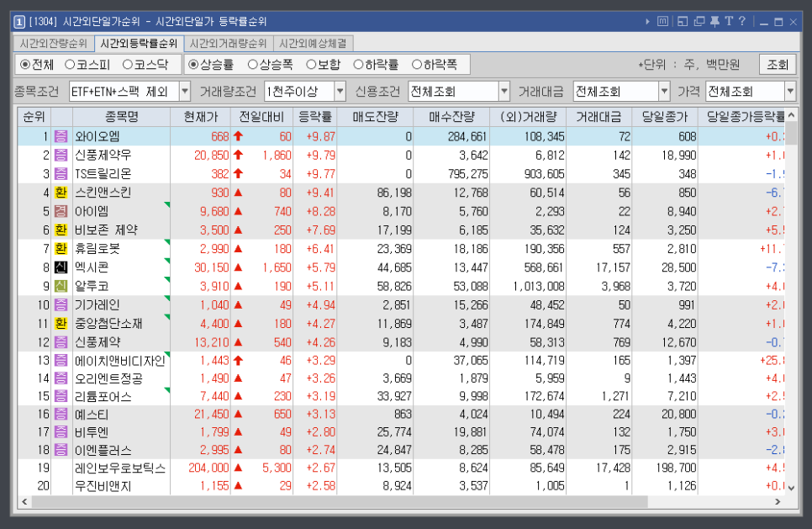
Task: Click the purple 증 badge for 기가레인
Action: [61, 304]
